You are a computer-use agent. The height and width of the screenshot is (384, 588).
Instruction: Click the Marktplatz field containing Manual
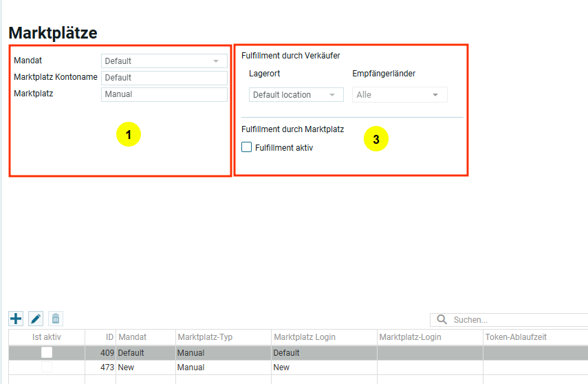tap(164, 94)
